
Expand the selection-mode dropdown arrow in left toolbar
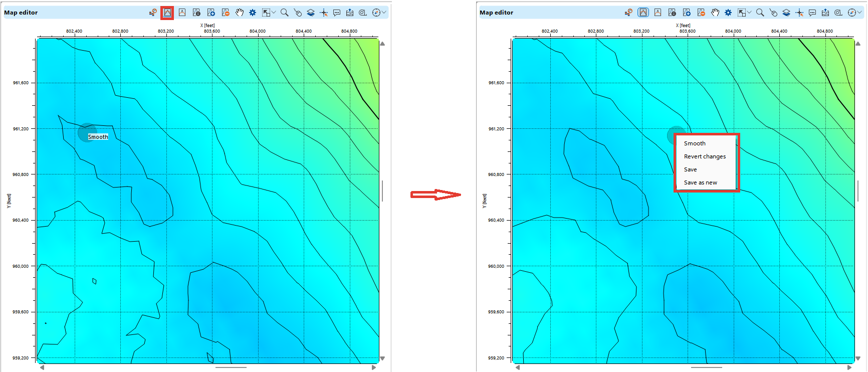pyautogui.click(x=274, y=13)
